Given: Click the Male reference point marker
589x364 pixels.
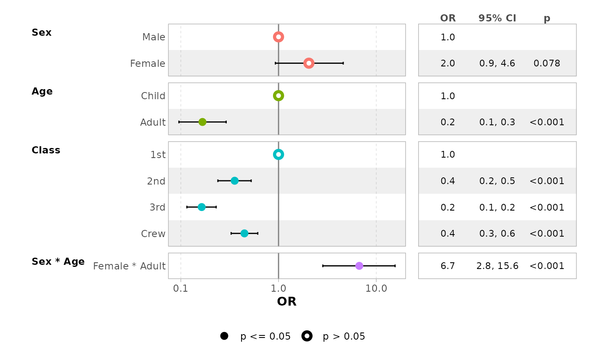Looking at the screenshot, I should tap(279, 37).
